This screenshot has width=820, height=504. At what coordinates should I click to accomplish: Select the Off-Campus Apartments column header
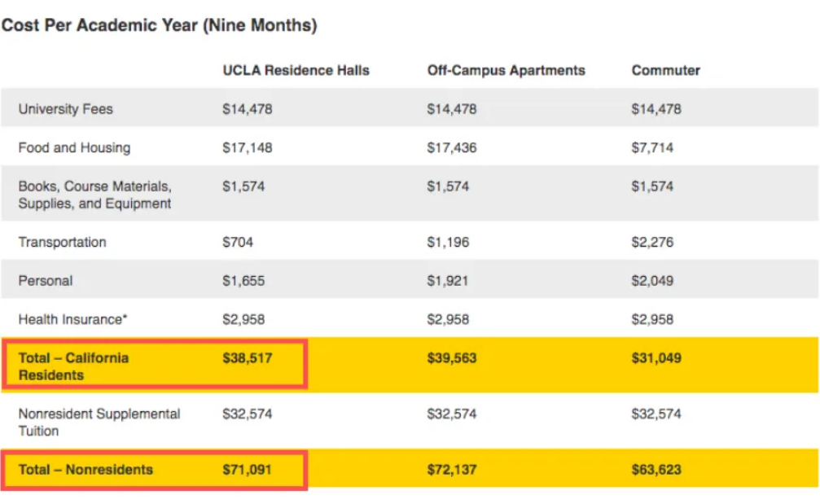506,71
